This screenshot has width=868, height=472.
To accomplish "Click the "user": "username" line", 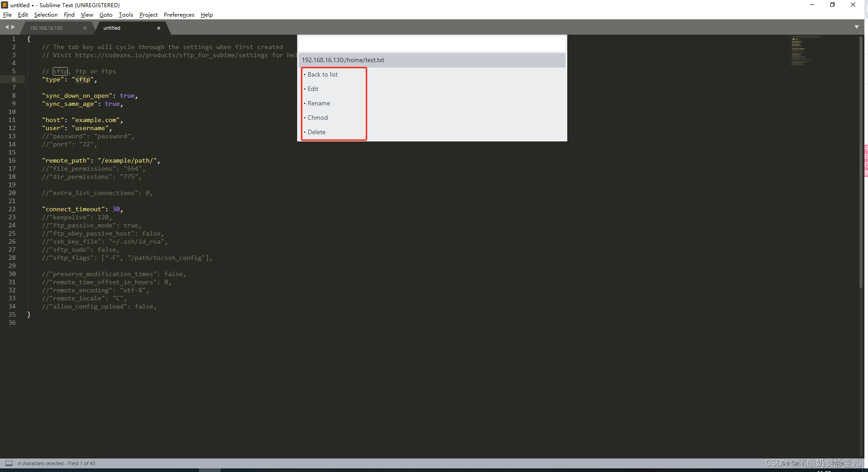I will pos(77,128).
